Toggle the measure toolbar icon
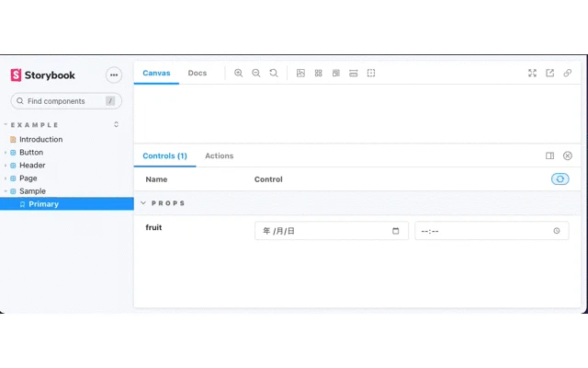The image size is (588, 368). pyautogui.click(x=353, y=74)
